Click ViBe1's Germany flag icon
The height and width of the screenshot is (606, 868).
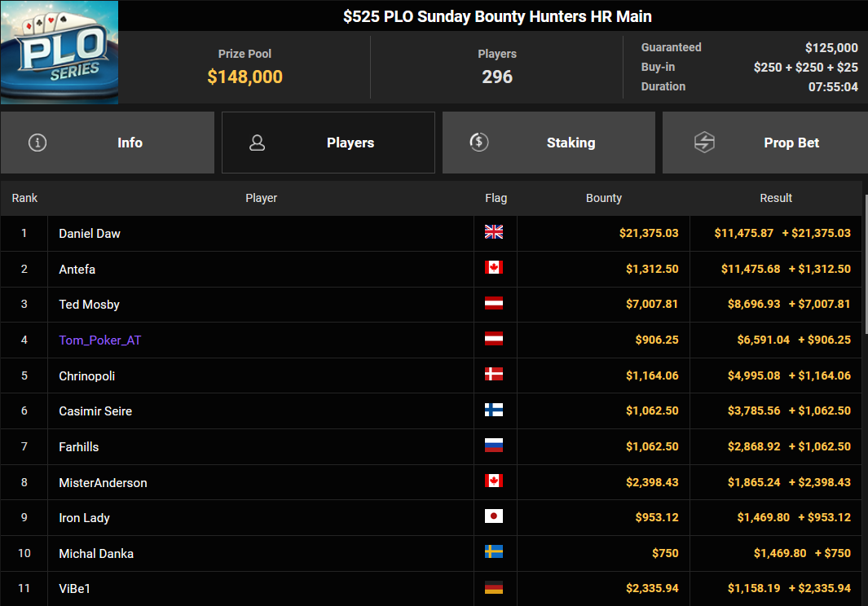(494, 588)
